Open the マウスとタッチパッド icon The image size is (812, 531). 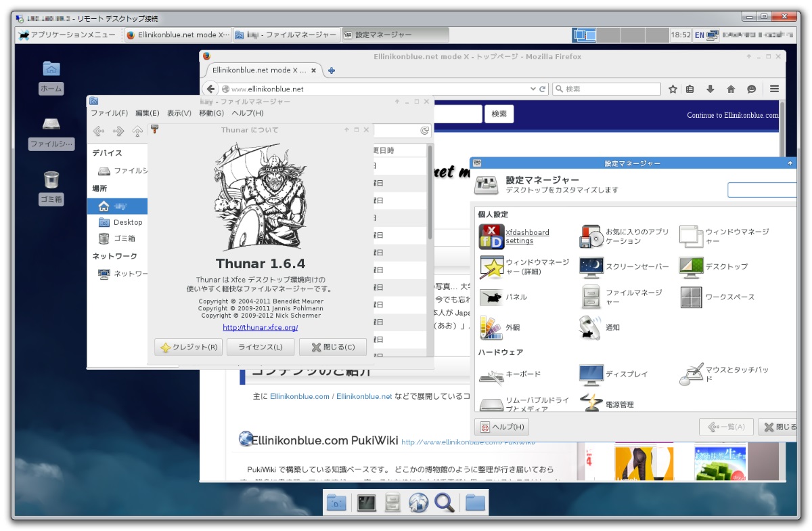pos(692,375)
